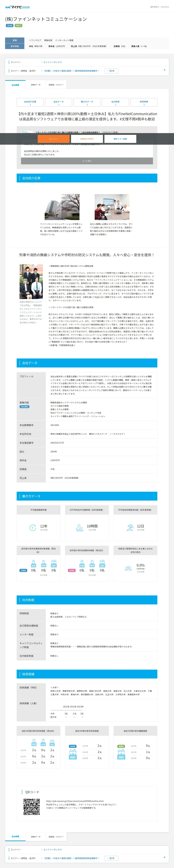Click the 平均勤続勤務年数 card title

pos(39,510)
